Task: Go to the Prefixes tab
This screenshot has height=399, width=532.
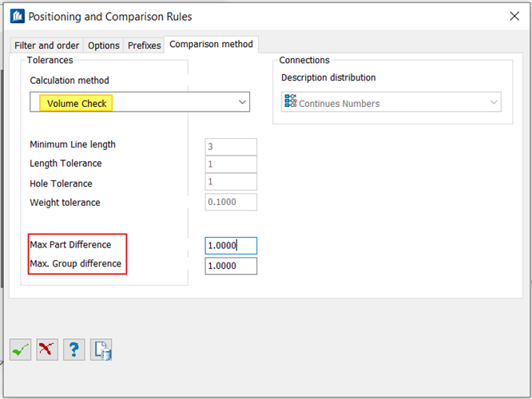Action: (x=145, y=45)
